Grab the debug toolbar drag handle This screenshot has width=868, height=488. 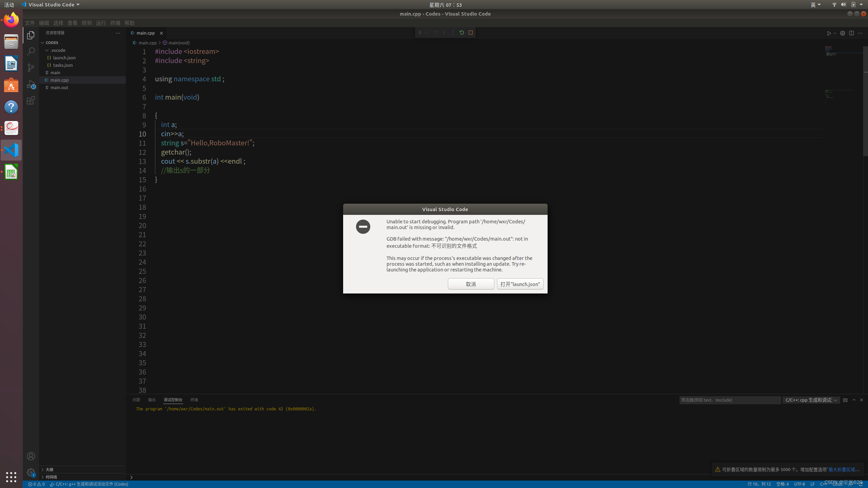pyautogui.click(x=420, y=33)
